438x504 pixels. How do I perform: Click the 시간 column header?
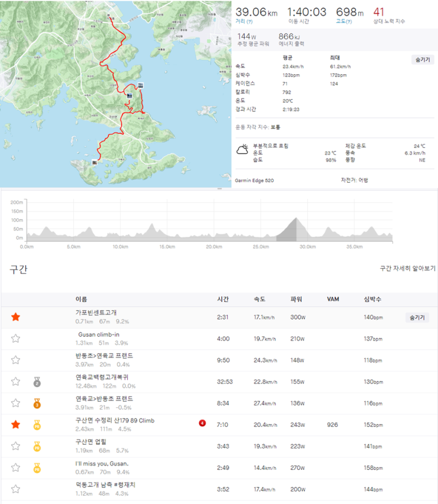tap(223, 299)
